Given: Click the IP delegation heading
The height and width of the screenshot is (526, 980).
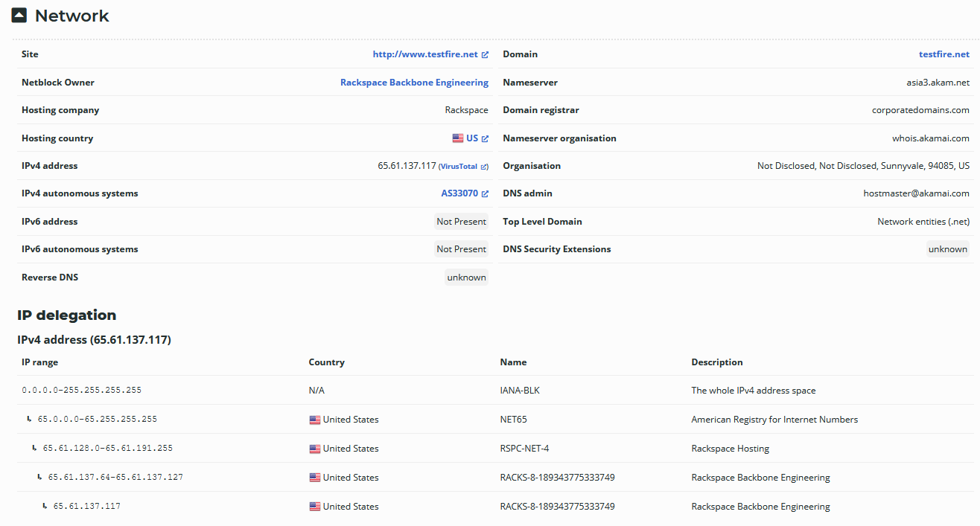Looking at the screenshot, I should (67, 315).
